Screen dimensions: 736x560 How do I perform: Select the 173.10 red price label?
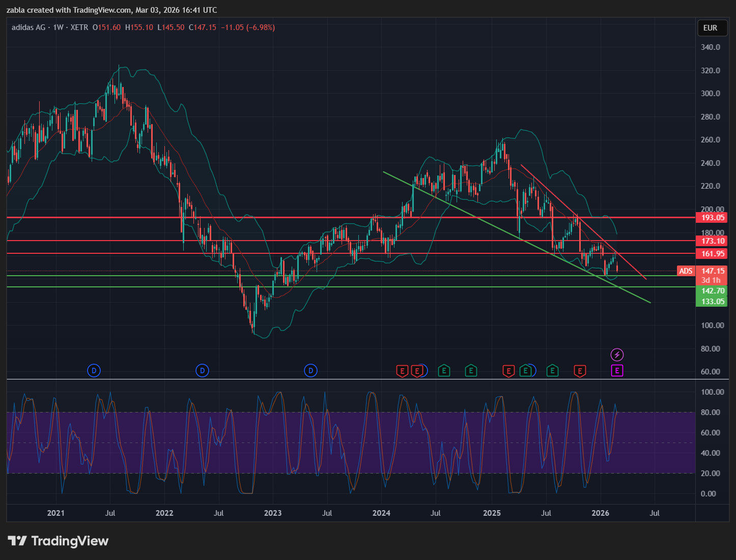[x=713, y=241]
